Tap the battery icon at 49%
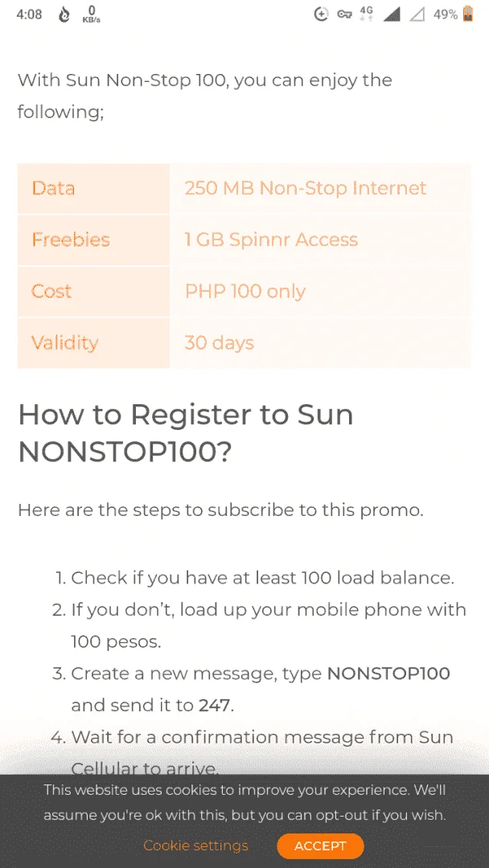Viewport: 489px width, 868px height. [469, 14]
